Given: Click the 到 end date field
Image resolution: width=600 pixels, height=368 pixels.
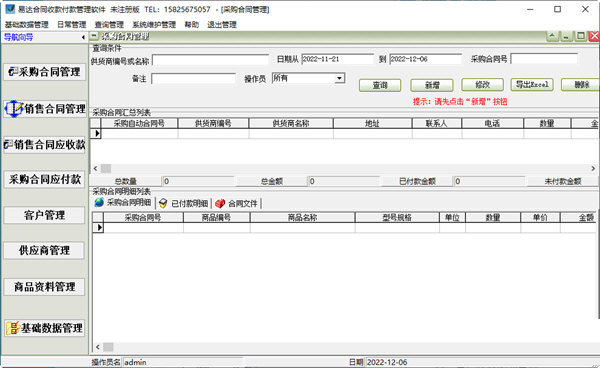Looking at the screenshot, I should pos(426,59).
